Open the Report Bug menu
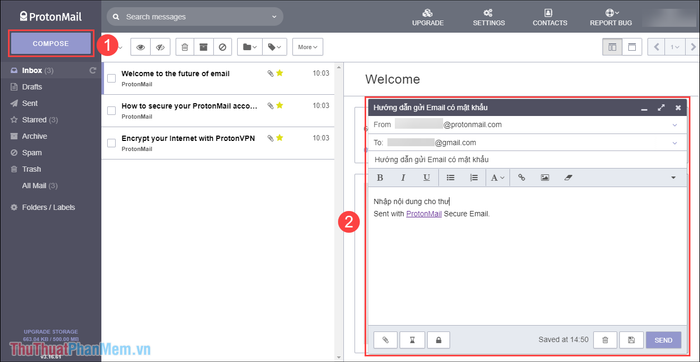The image size is (700, 362). tap(611, 17)
